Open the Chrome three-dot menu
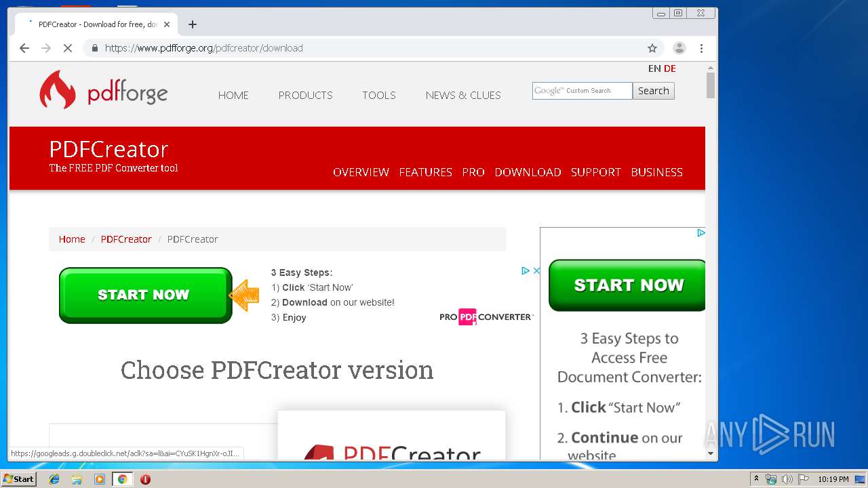Screen dimensions: 868x488 tap(701, 48)
